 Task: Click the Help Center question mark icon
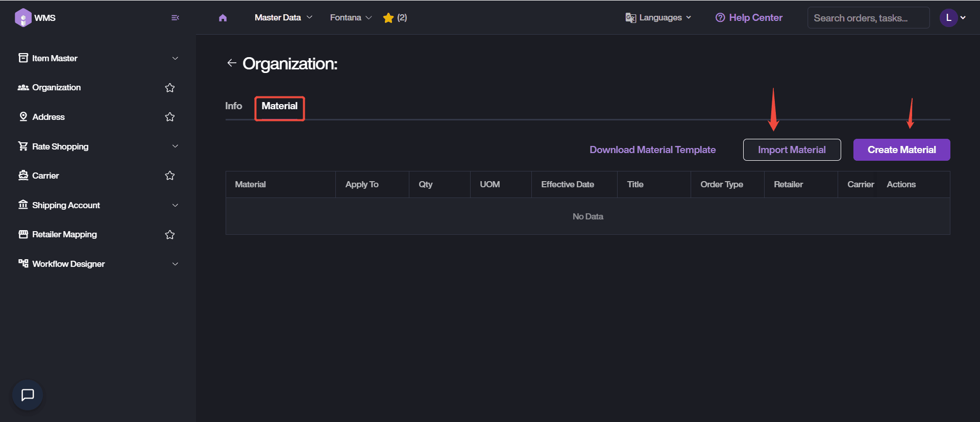coord(720,18)
